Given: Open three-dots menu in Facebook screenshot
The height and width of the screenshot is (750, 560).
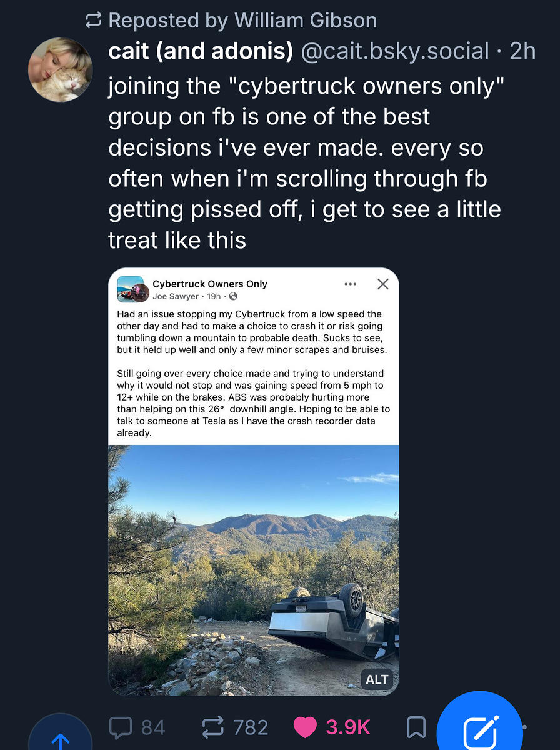Looking at the screenshot, I should click(351, 284).
